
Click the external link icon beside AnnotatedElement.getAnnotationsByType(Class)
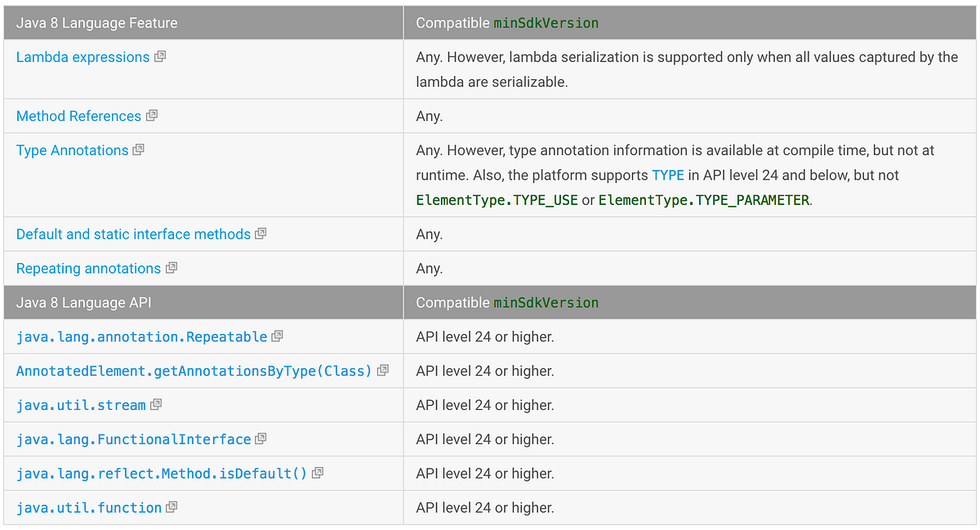[x=381, y=371]
